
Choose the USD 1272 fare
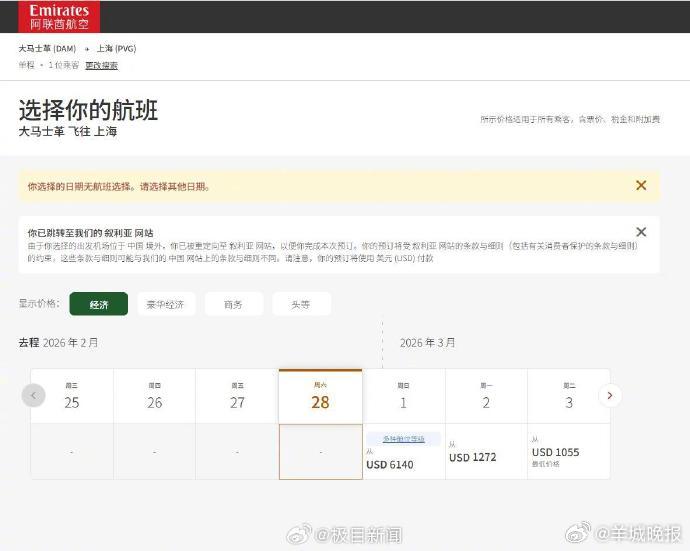tap(486, 452)
